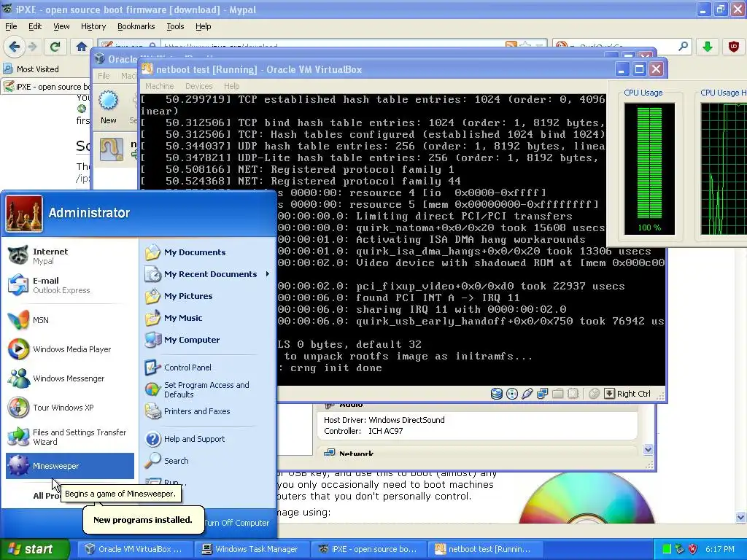Launch Internet Mypal from Start menu
The height and width of the screenshot is (560, 747).
[x=69, y=256]
